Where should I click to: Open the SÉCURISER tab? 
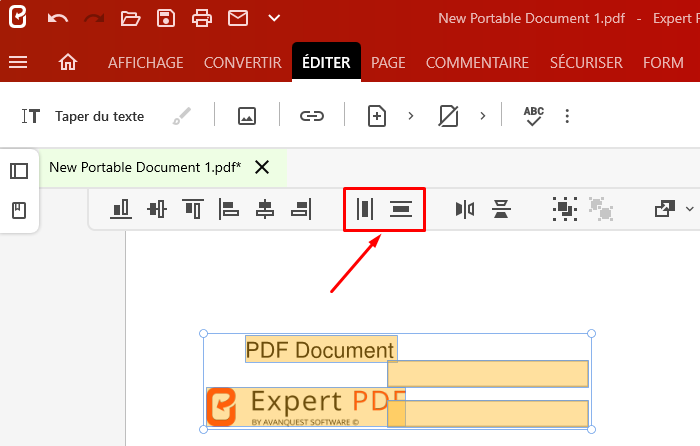pos(586,63)
